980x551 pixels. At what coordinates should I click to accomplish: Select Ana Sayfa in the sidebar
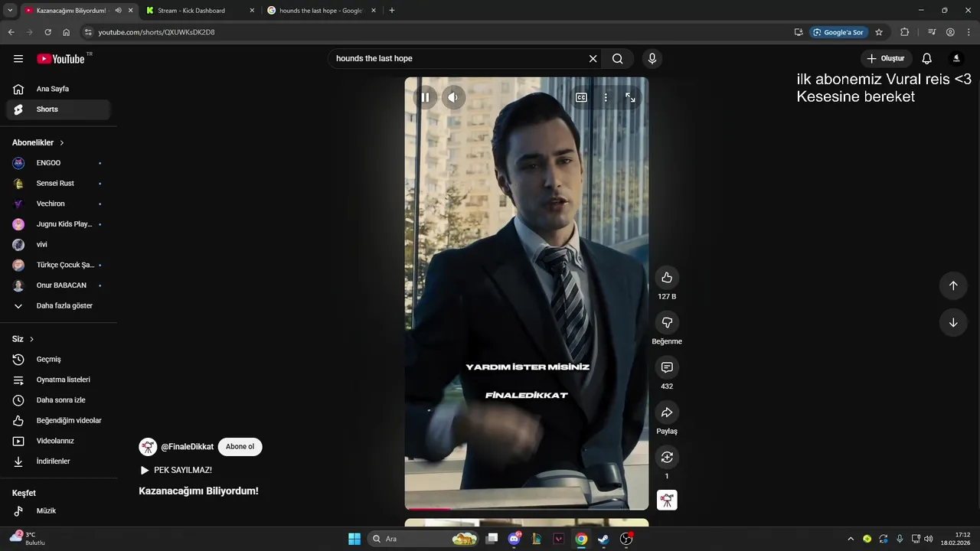tap(58, 89)
